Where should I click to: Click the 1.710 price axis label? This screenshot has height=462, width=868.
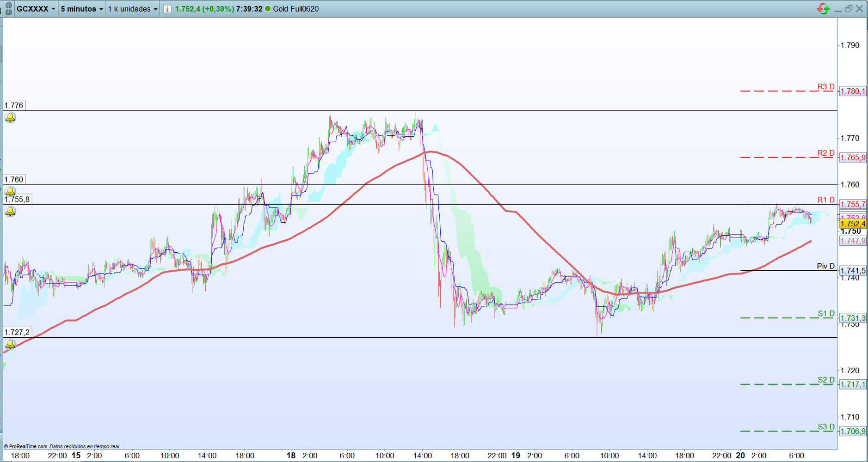point(850,417)
